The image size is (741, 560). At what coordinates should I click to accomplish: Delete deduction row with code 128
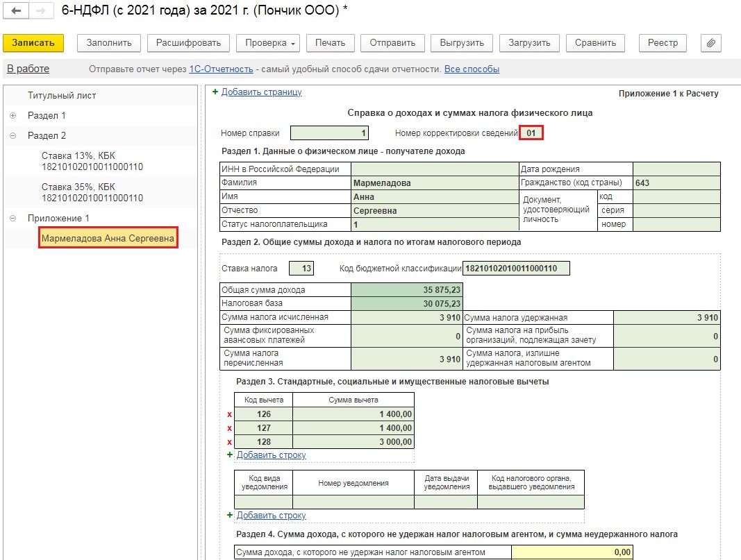tap(230, 443)
